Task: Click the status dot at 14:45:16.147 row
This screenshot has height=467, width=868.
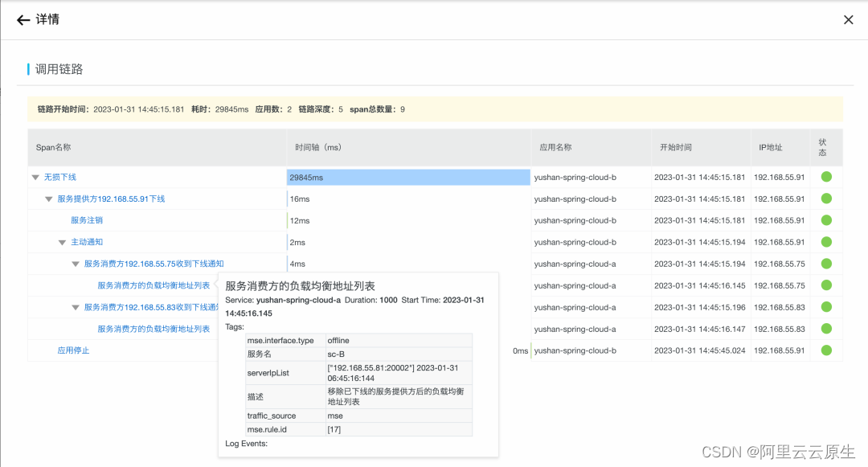Action: [826, 329]
